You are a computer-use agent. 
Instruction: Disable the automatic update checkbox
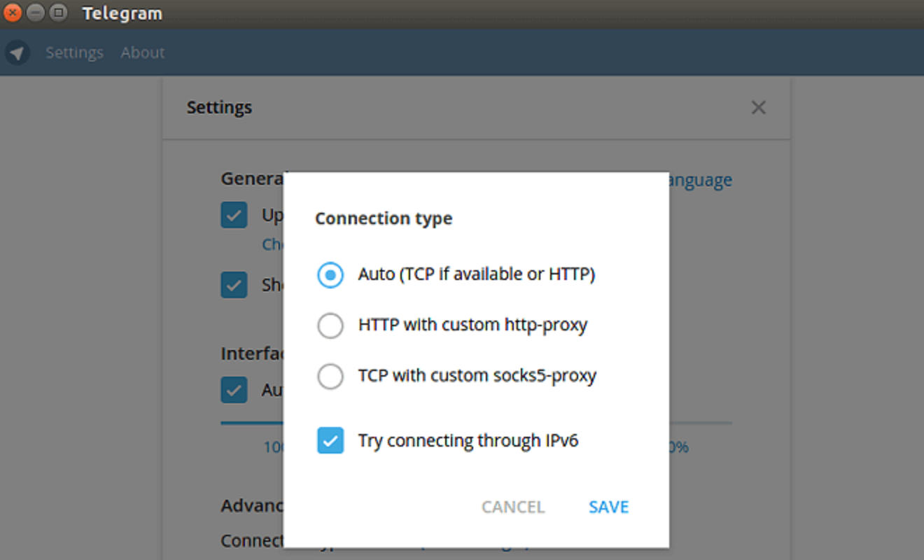click(234, 214)
